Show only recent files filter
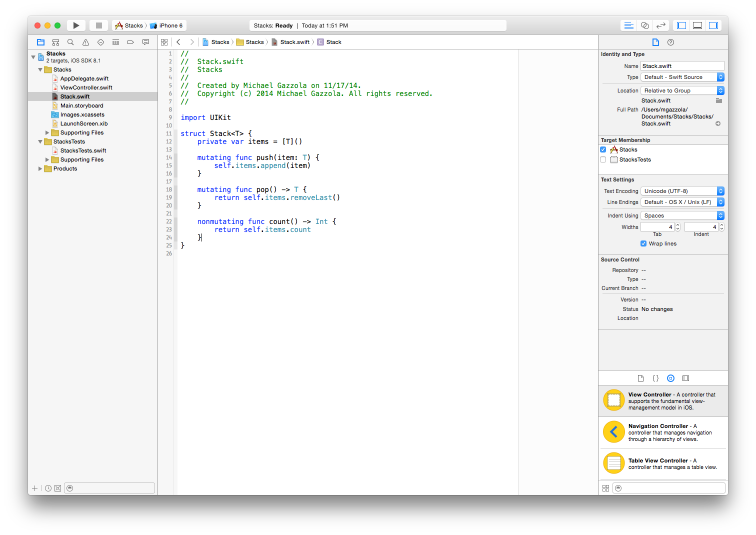Image resolution: width=756 pixels, height=535 pixels. 48,488
